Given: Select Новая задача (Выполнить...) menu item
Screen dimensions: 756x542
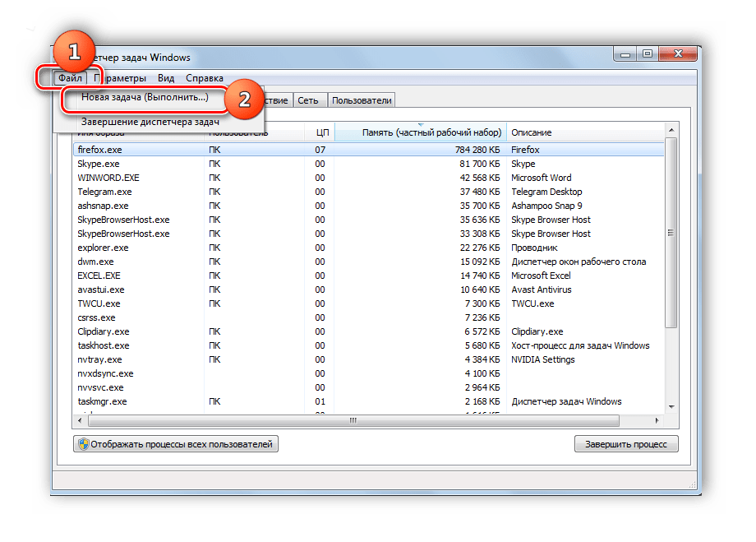Looking at the screenshot, I should click(145, 97).
